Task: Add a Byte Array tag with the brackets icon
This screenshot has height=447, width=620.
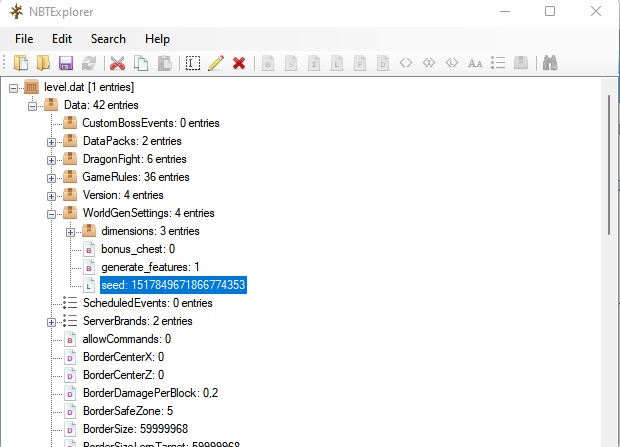Action: [406, 63]
